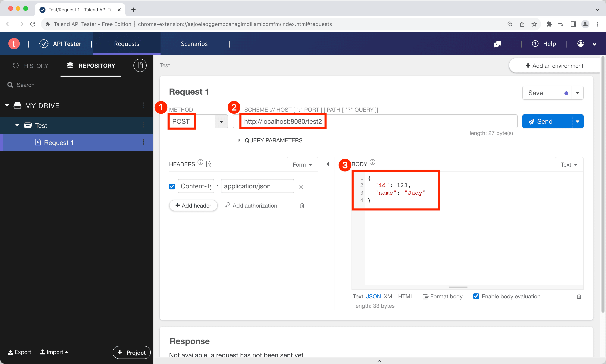The image size is (606, 364).
Task: Switch to the Requests tab
Action: [x=127, y=44]
